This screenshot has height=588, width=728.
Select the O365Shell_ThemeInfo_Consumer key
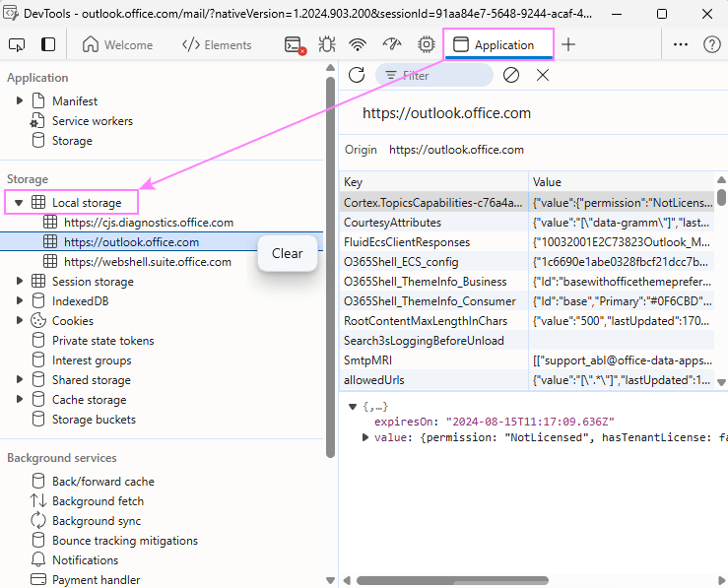click(x=430, y=301)
